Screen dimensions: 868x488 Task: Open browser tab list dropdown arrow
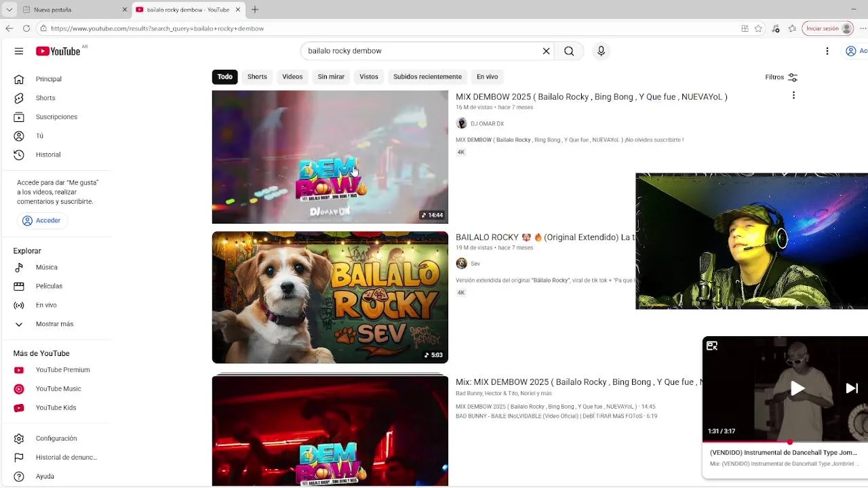point(9,9)
